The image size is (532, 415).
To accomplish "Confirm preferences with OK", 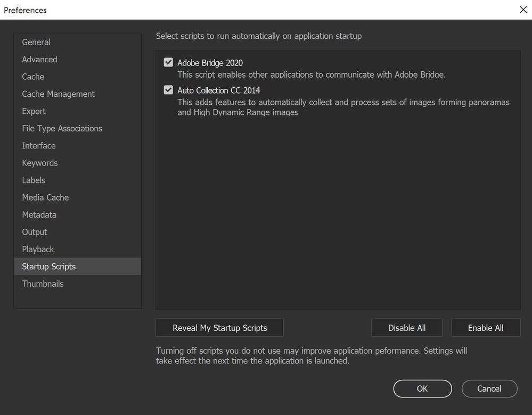I will [x=422, y=388].
